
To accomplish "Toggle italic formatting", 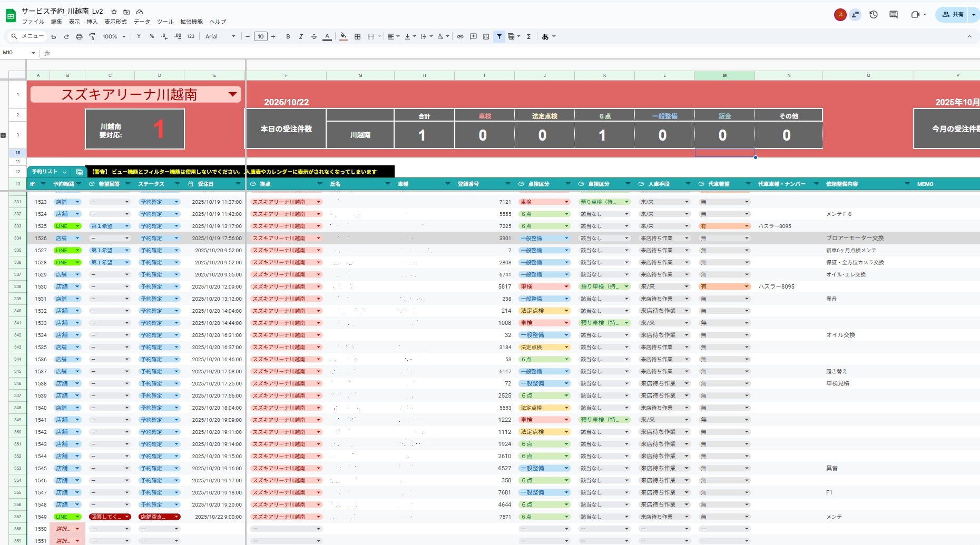I will tap(301, 37).
